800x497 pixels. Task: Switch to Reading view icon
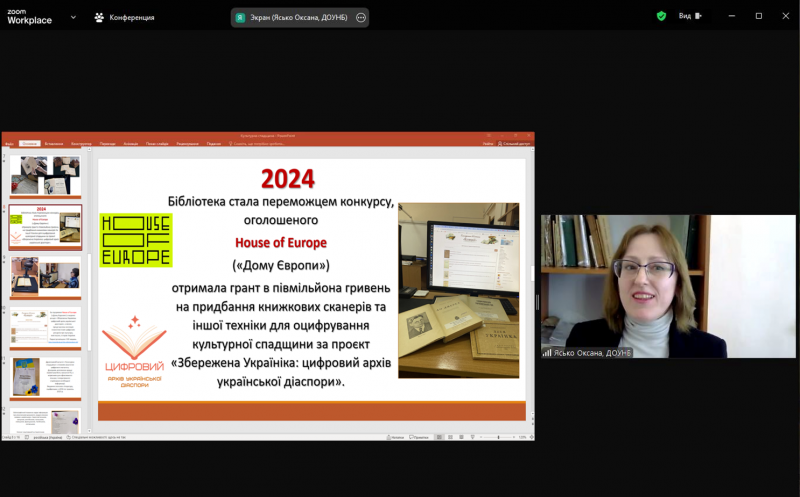coord(461,437)
